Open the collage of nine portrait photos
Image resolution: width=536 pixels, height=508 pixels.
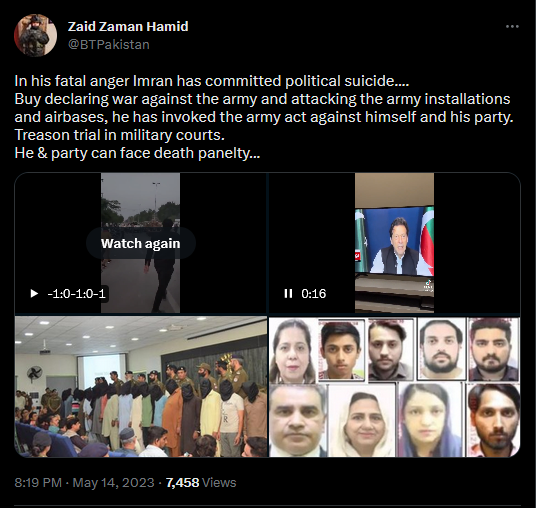(x=394, y=387)
